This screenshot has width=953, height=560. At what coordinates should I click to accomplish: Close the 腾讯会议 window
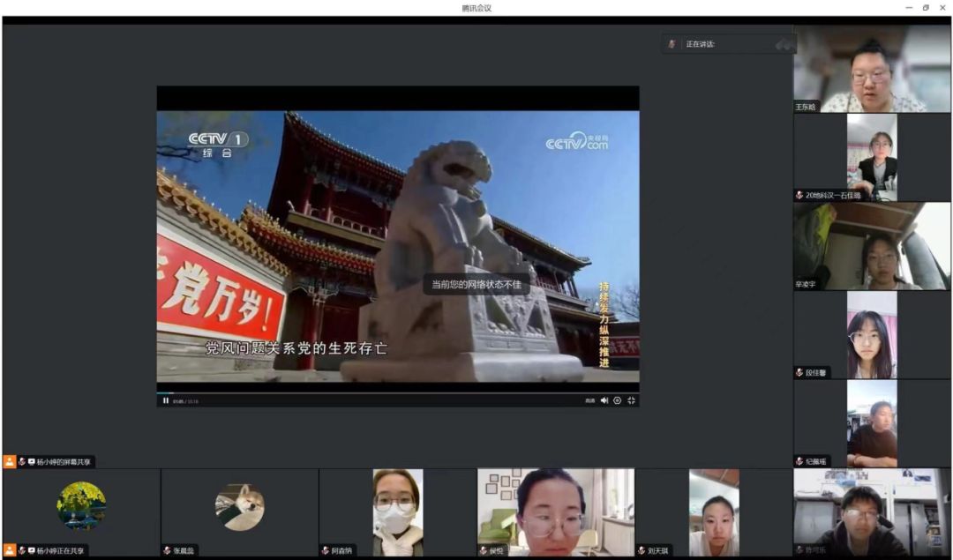coord(942,8)
